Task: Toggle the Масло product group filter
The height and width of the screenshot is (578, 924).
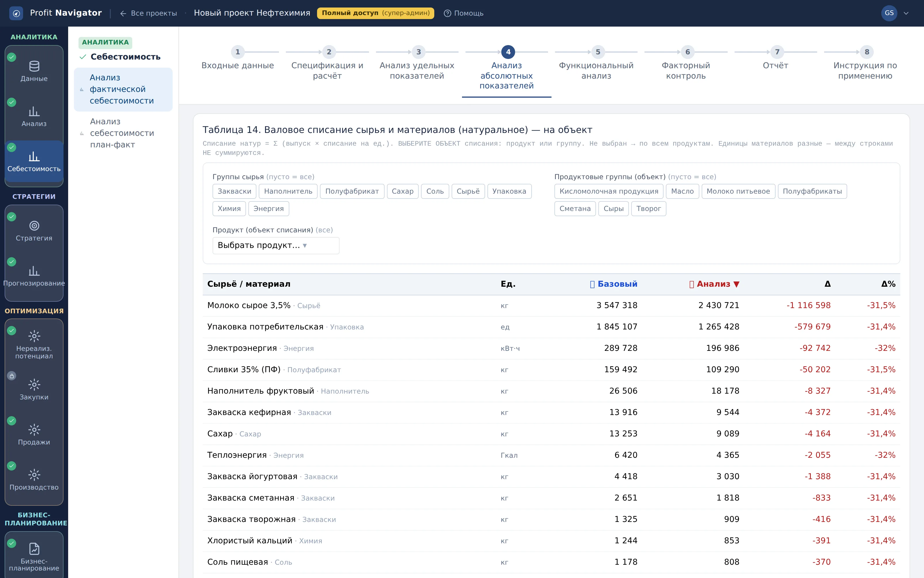Action: click(682, 191)
